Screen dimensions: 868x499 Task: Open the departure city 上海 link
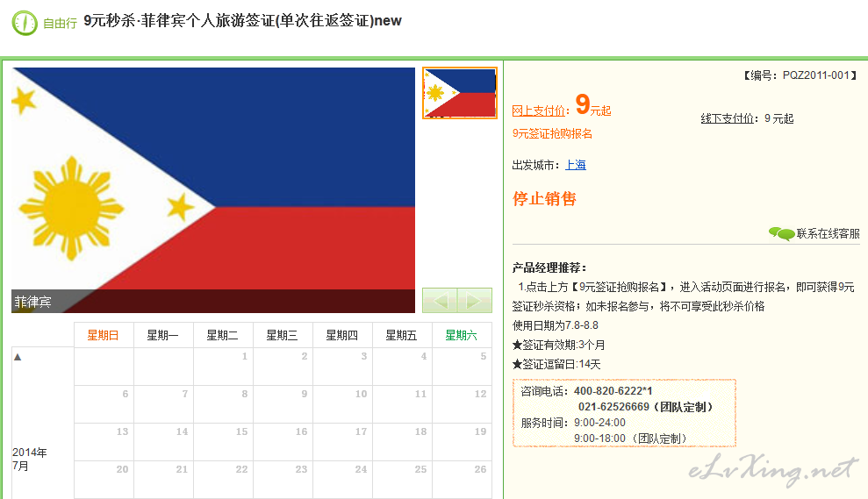[x=576, y=165]
